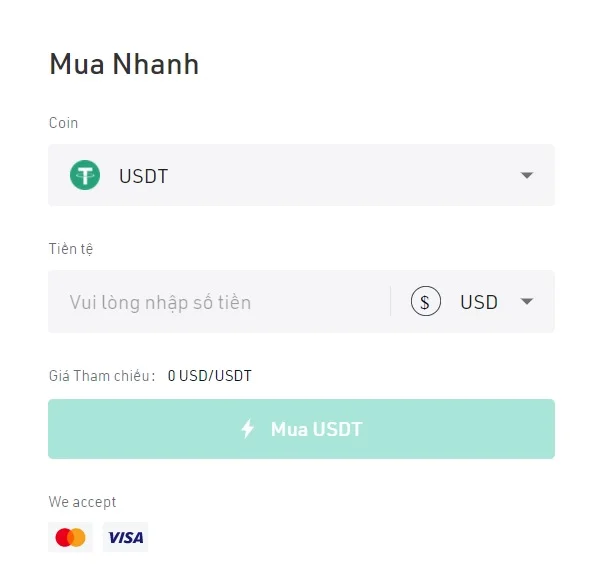
Task: Click divider line beside the dollar icon
Action: tap(391, 301)
